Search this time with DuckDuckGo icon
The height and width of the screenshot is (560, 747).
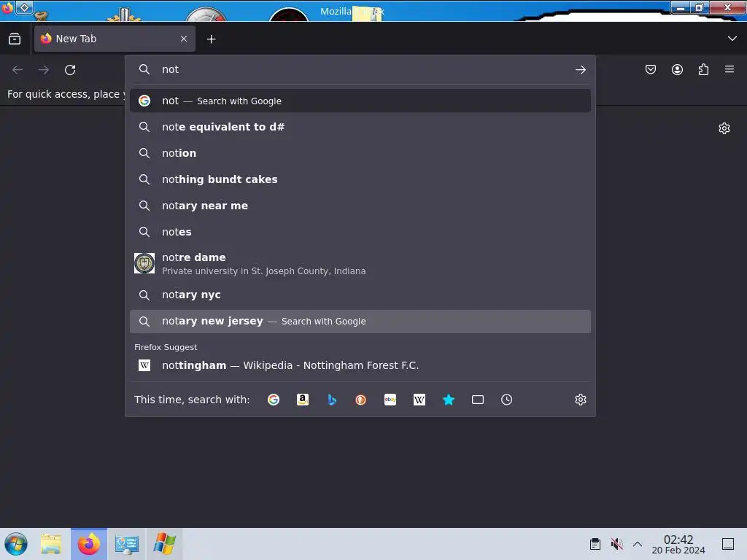(x=360, y=400)
